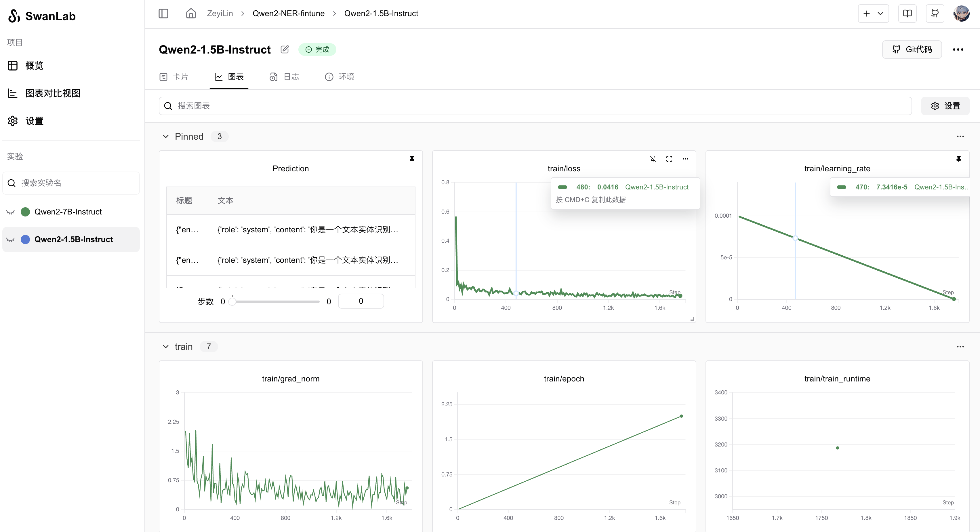The width and height of the screenshot is (980, 532).
Task: Toggle Qwen2-1.5B-Instruct visibility eye
Action: (11, 239)
